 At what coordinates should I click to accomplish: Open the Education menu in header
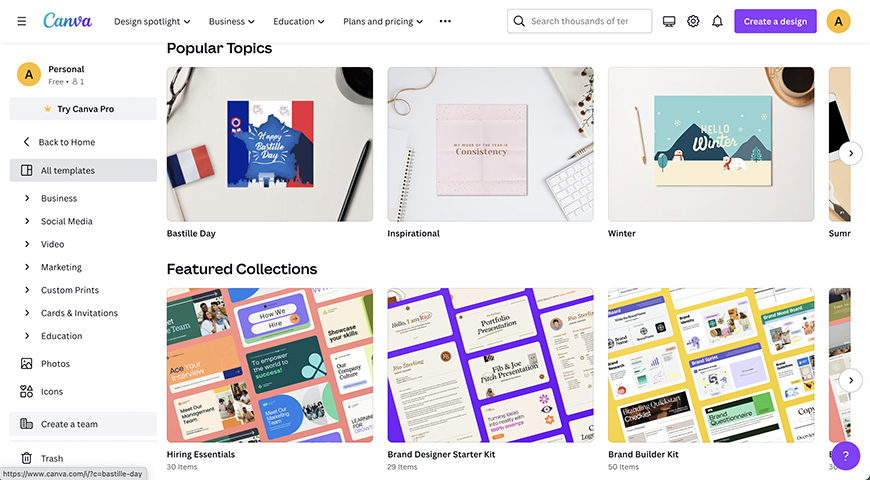click(299, 21)
